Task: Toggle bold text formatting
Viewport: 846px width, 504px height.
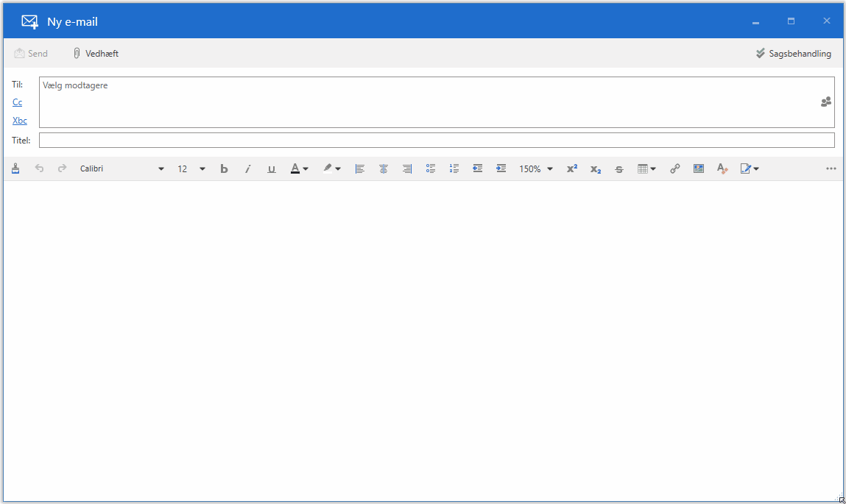Action: point(224,168)
